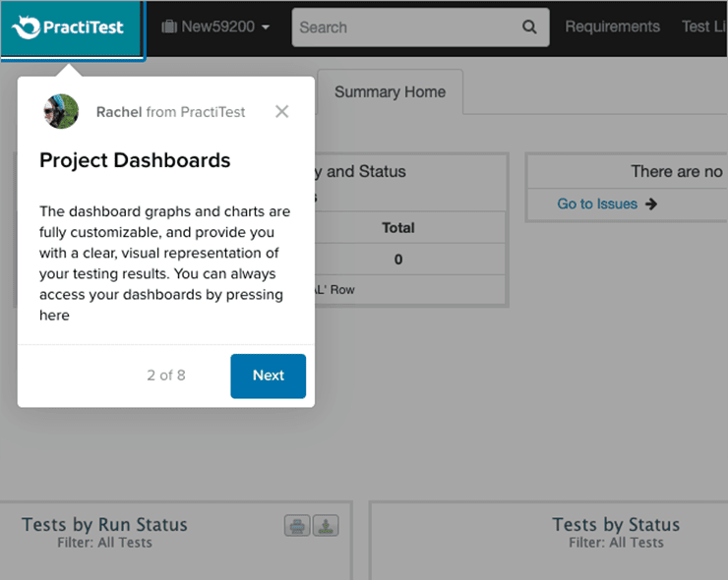The height and width of the screenshot is (580, 728).
Task: Open the Test Library menu item
Action: pos(703,27)
